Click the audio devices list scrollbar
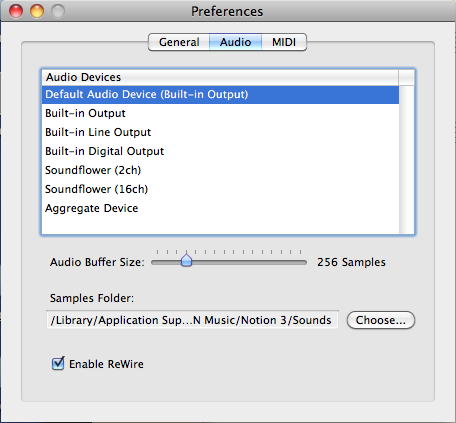Image resolution: width=456 pixels, height=423 pixels. 406,160
